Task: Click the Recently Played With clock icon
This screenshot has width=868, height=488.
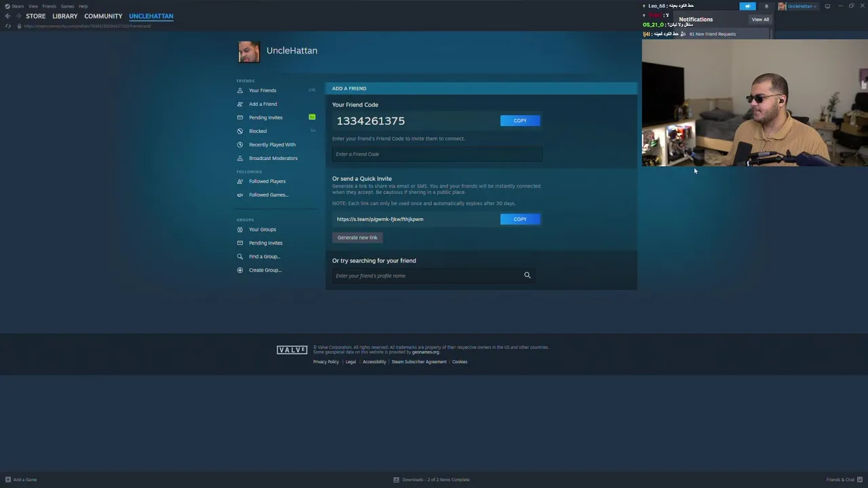Action: pos(240,145)
